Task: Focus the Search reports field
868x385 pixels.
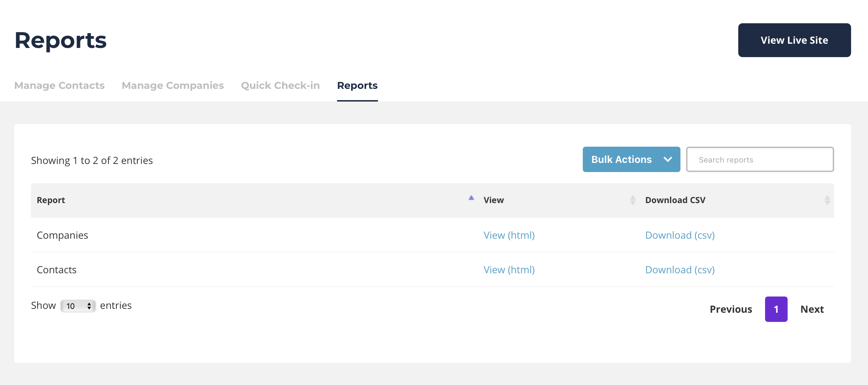Action: [x=760, y=160]
